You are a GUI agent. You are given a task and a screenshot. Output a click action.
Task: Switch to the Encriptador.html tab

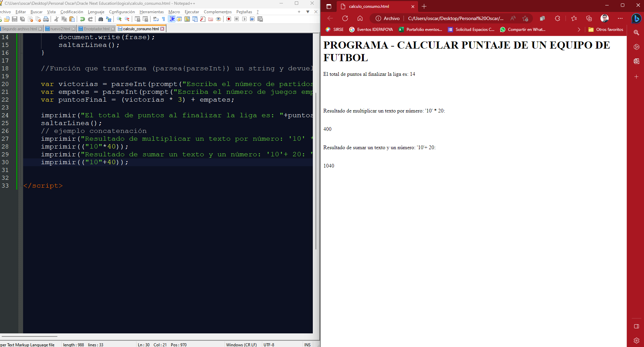pos(96,29)
